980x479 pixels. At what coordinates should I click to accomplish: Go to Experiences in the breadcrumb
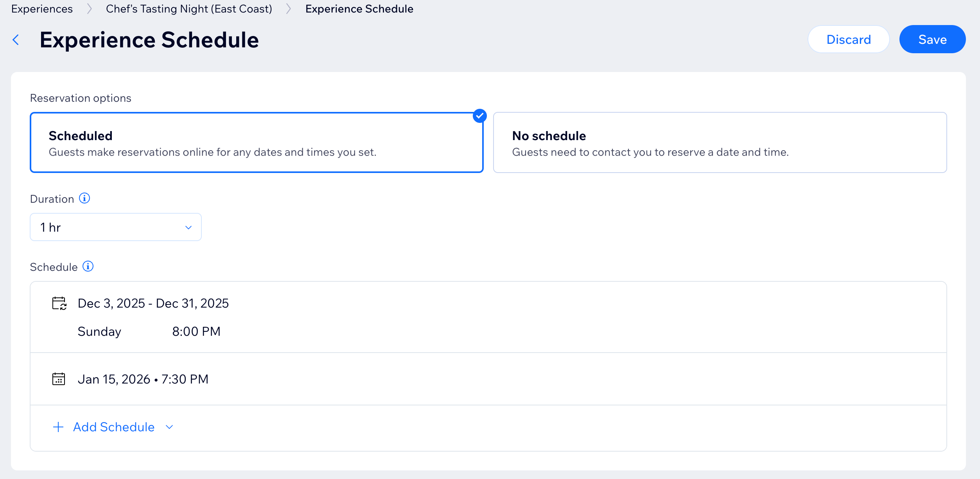(42, 9)
